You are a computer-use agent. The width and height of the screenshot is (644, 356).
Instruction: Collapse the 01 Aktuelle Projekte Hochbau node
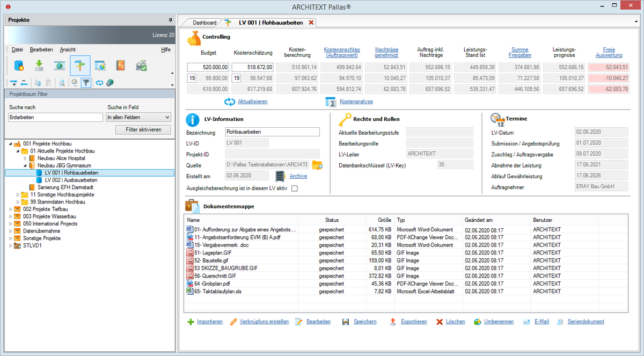click(x=18, y=151)
